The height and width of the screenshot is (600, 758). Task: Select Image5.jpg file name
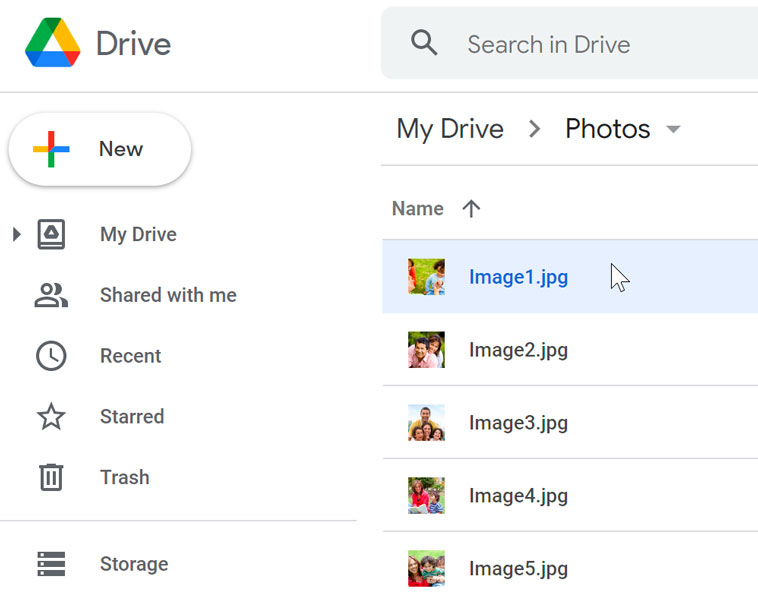(518, 569)
